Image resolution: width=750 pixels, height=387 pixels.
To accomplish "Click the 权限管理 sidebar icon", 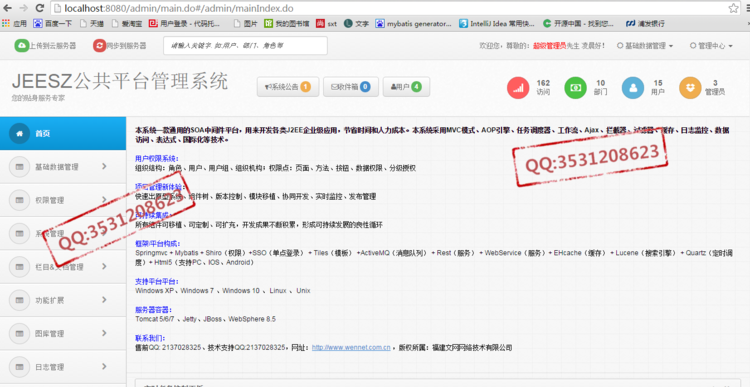I will pos(20,200).
